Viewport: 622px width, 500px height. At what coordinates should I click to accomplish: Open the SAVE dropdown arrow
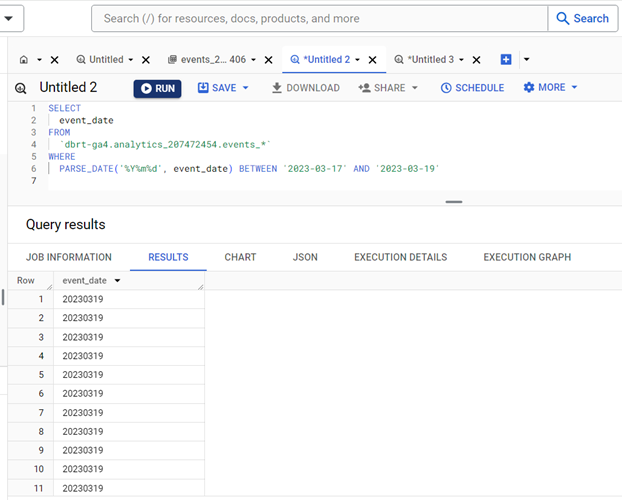(x=246, y=88)
